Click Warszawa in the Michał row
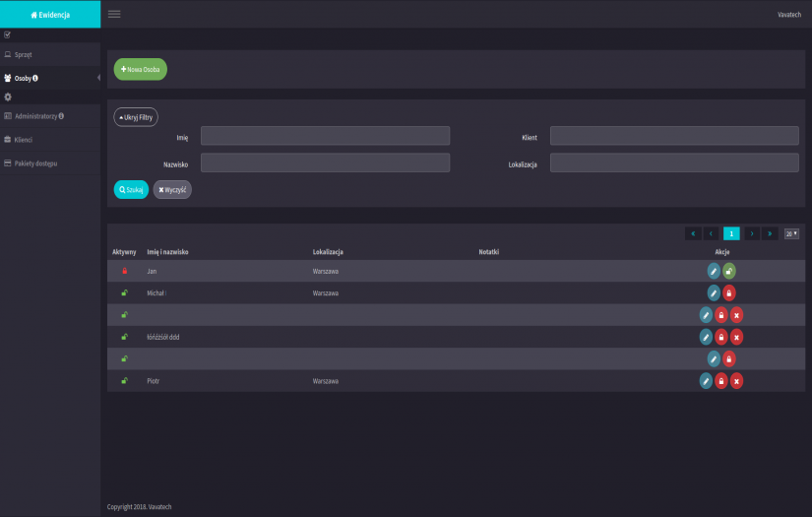This screenshot has height=517, width=812. coord(326,293)
